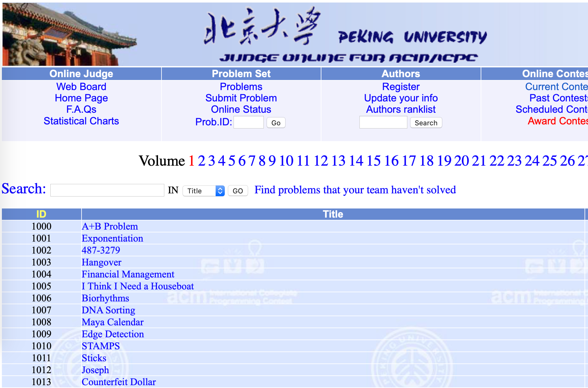Open problem A+B Problem
The width and height of the screenshot is (588, 388).
(x=110, y=226)
